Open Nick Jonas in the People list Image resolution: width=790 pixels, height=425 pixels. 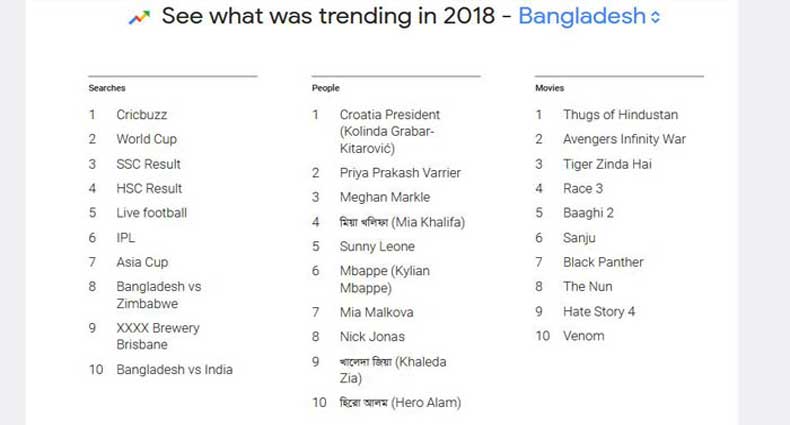click(x=372, y=337)
